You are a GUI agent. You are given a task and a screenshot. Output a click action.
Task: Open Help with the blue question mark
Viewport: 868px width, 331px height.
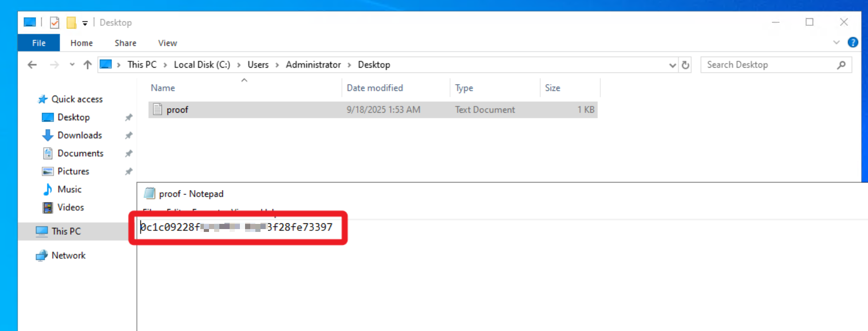click(x=853, y=42)
